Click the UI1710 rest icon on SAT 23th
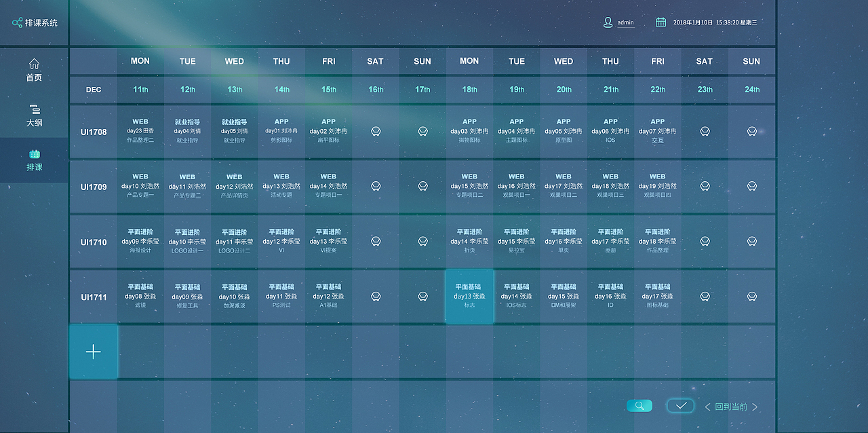This screenshot has height=433, width=868. [x=705, y=241]
